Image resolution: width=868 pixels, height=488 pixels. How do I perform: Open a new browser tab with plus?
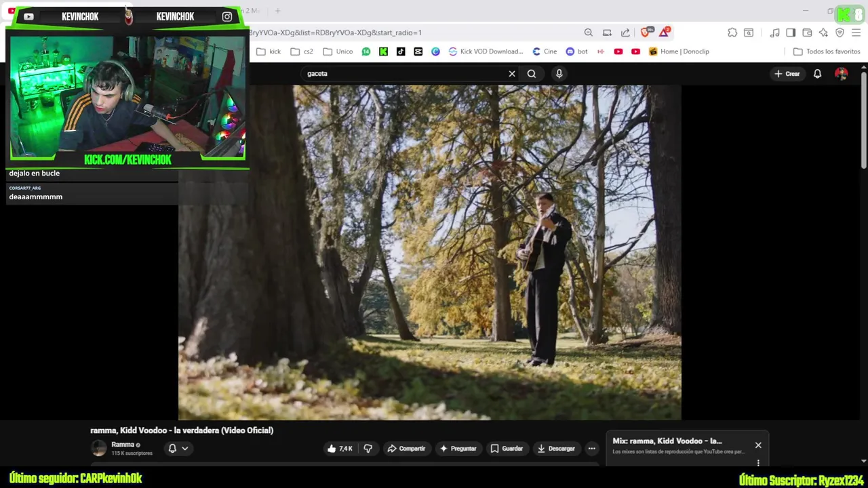click(277, 11)
